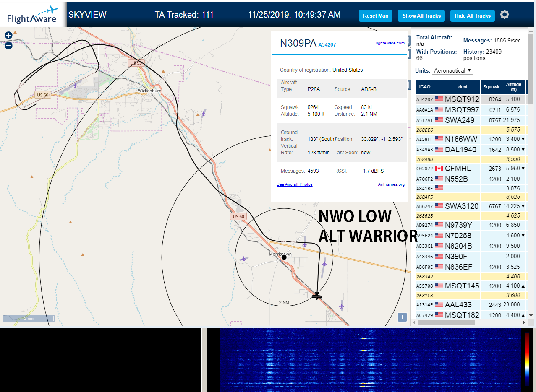Open the FlightAware.com link in info panel
536x392 pixels.
click(x=389, y=43)
